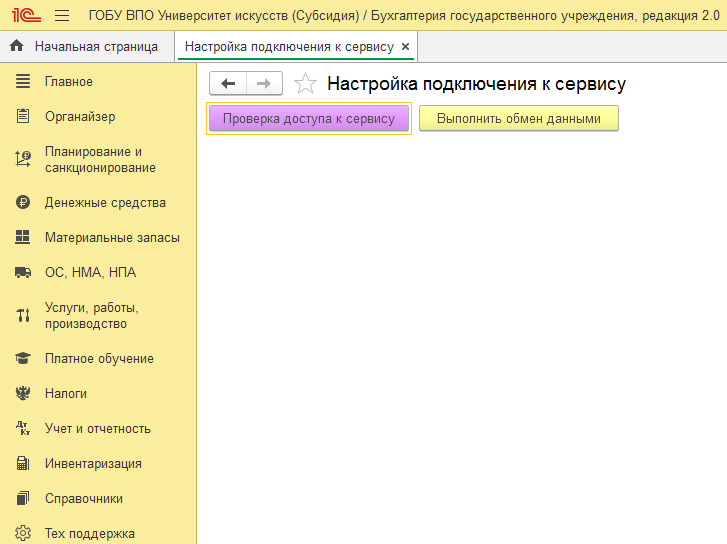Open the Органайзер section
Screen dimensions: 727x544
[80, 117]
